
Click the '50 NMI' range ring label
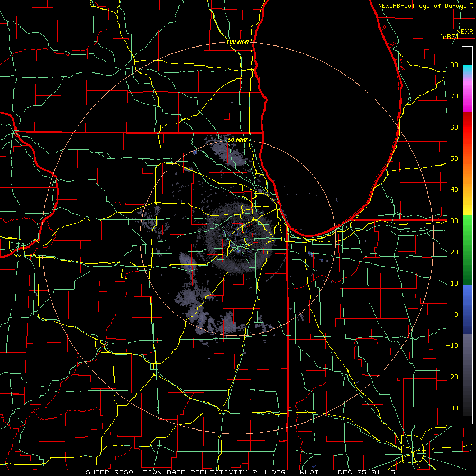click(x=237, y=140)
